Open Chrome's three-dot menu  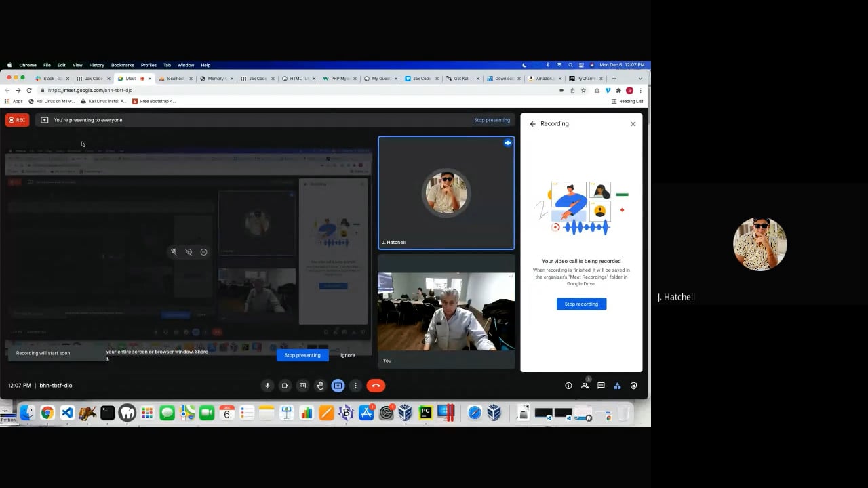point(640,90)
